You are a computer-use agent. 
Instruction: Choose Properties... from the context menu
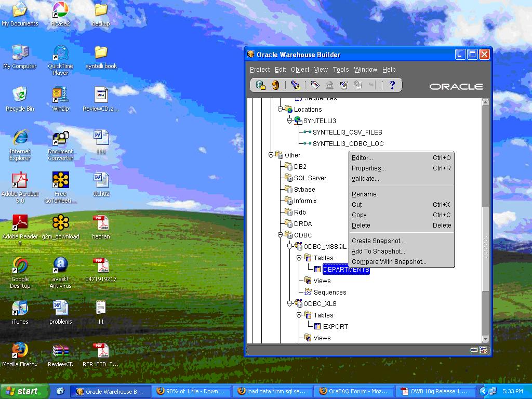coord(368,168)
